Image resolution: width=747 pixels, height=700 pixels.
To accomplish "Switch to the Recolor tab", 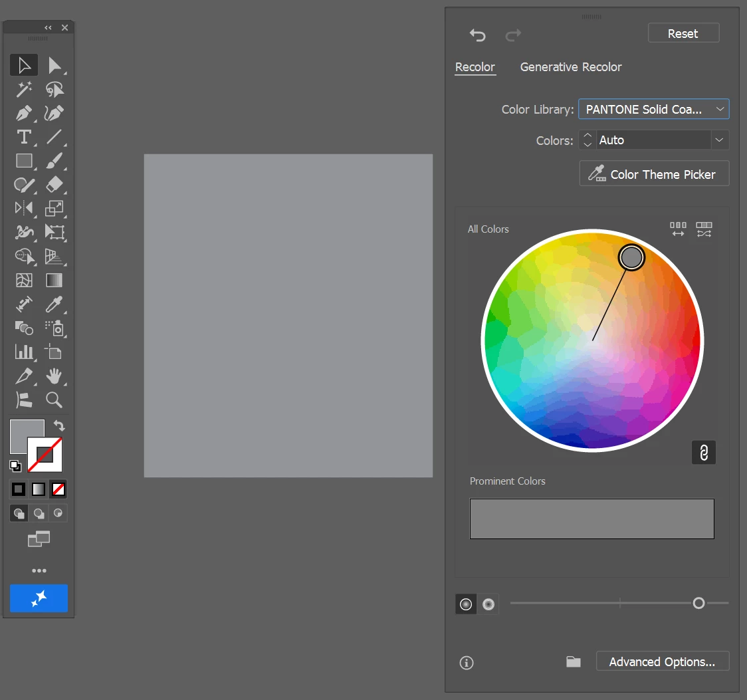I will [x=475, y=67].
